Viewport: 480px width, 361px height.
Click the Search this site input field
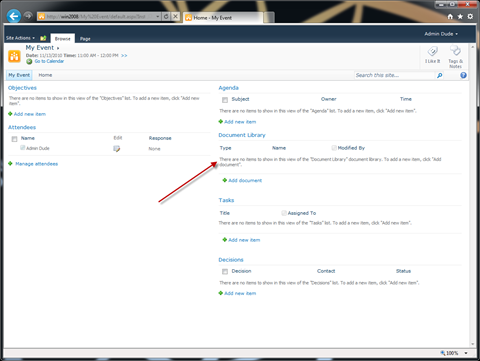point(395,75)
